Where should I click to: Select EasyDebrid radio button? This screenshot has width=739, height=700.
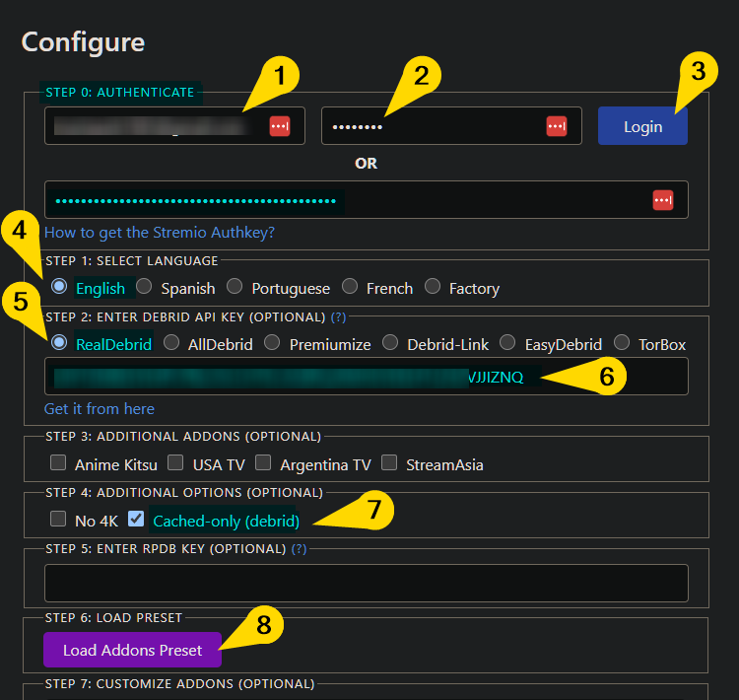507,342
